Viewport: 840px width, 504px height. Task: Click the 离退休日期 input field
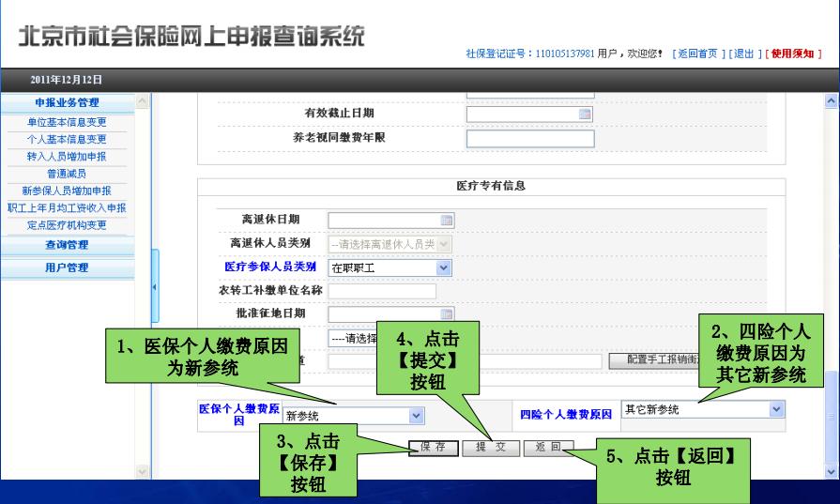click(391, 221)
